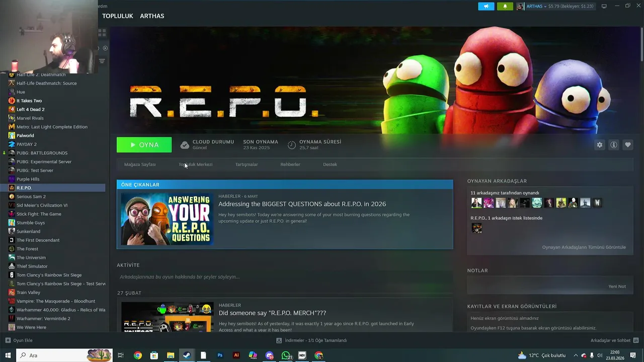
Task: Click Yeni Not button
Action: pos(617,287)
